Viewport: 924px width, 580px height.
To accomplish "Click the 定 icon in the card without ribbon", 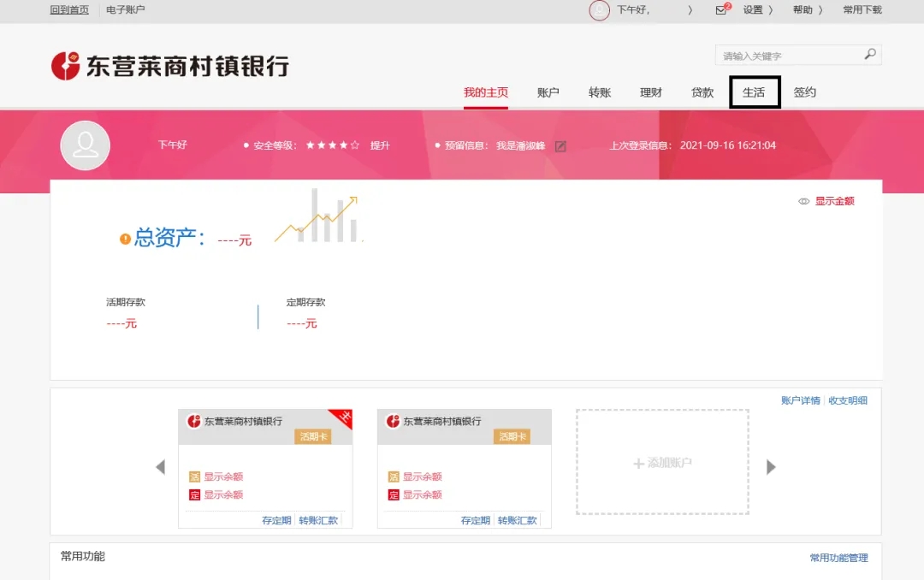I will point(394,495).
